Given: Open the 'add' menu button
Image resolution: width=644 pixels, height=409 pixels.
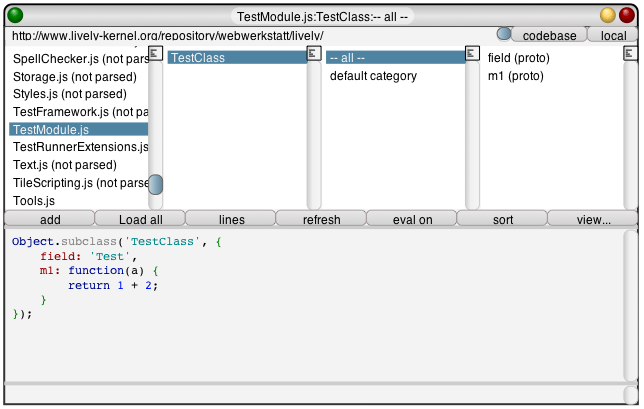Looking at the screenshot, I should [49, 219].
